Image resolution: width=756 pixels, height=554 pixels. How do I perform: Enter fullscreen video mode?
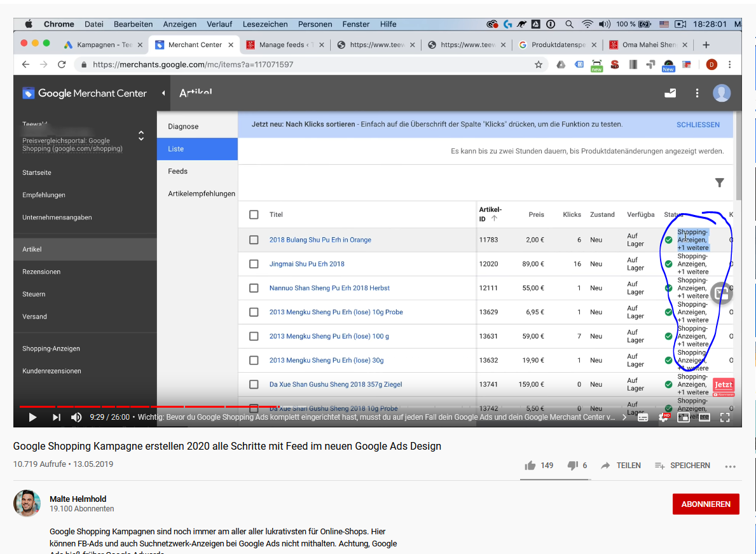724,417
